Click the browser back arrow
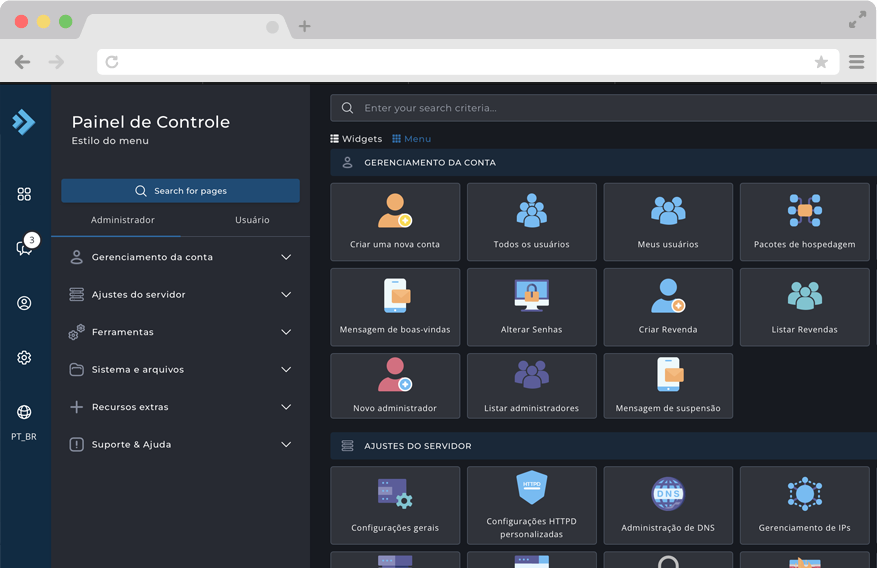The width and height of the screenshot is (877, 568). point(22,61)
